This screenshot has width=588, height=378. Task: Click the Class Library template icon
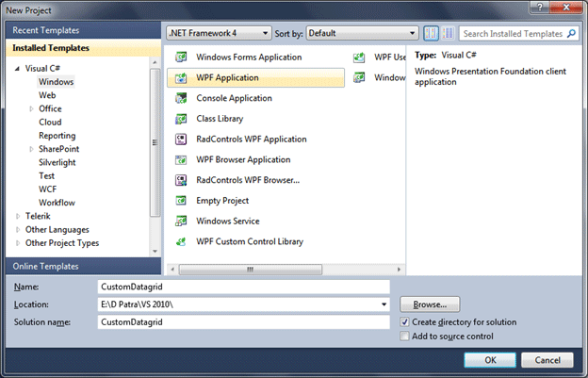[181, 119]
